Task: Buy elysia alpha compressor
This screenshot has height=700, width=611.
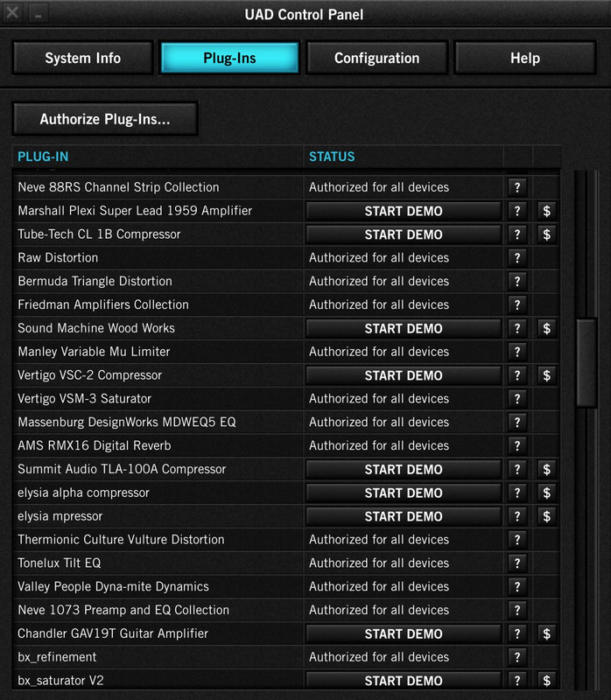Action: [x=546, y=493]
